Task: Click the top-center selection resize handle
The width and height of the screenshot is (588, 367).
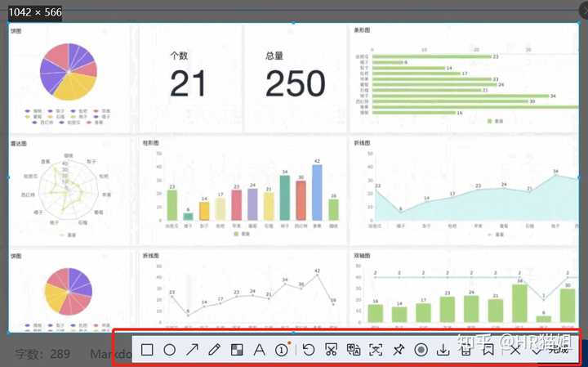Action: pyautogui.click(x=293, y=23)
